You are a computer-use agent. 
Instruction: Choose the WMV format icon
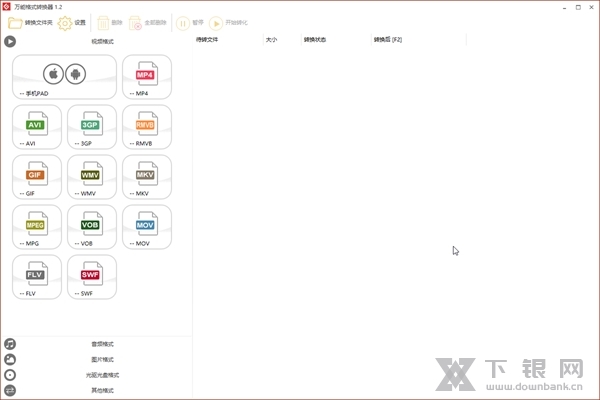[92, 177]
